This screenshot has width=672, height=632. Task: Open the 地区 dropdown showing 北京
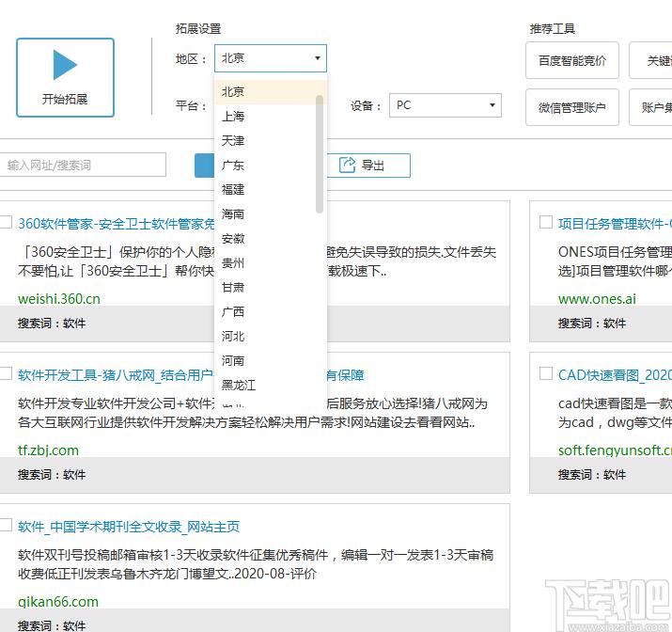[x=271, y=58]
